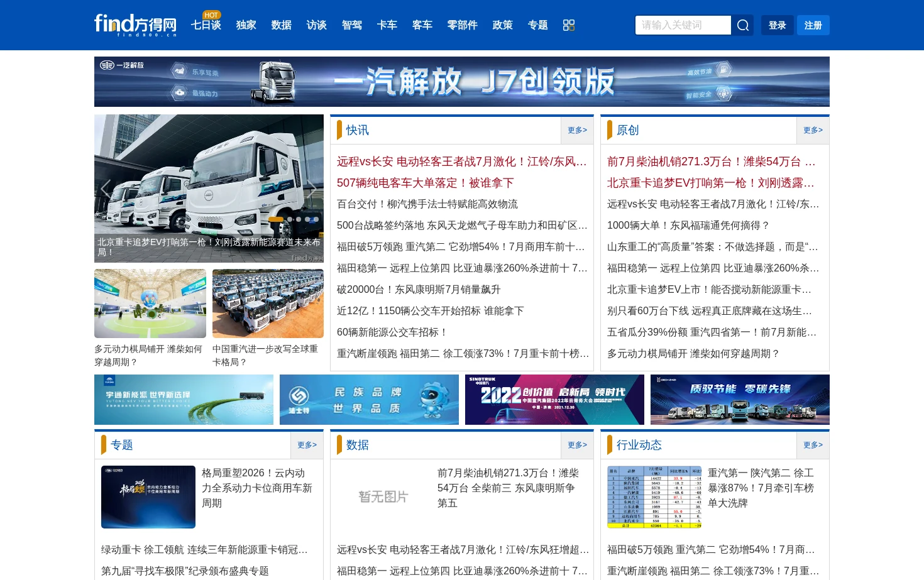Click the 注册 register button
Screen dimensions: 924x580
point(813,25)
